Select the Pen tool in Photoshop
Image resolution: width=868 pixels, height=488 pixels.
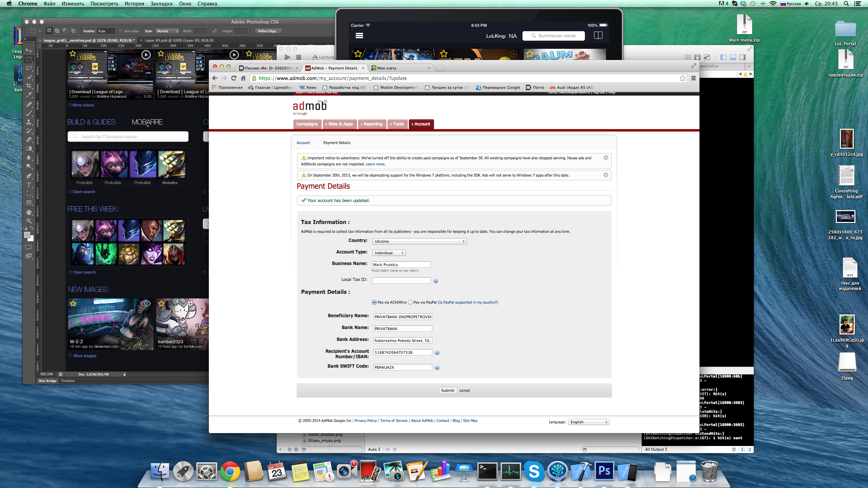click(x=29, y=176)
